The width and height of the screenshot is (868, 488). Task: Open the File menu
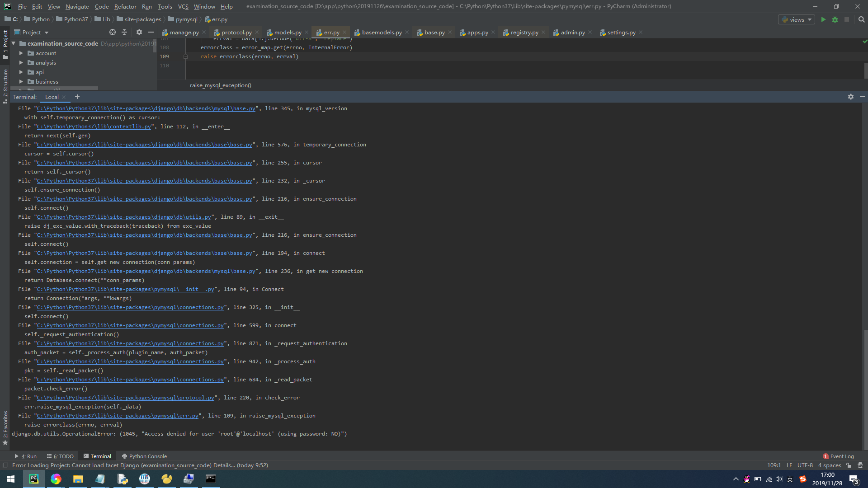tap(22, 6)
